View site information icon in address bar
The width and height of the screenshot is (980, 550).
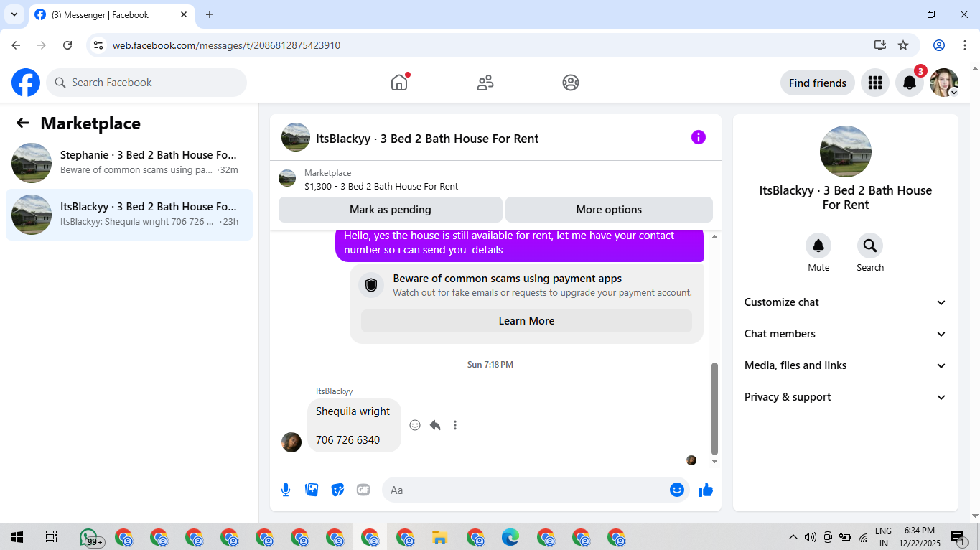coord(99,45)
